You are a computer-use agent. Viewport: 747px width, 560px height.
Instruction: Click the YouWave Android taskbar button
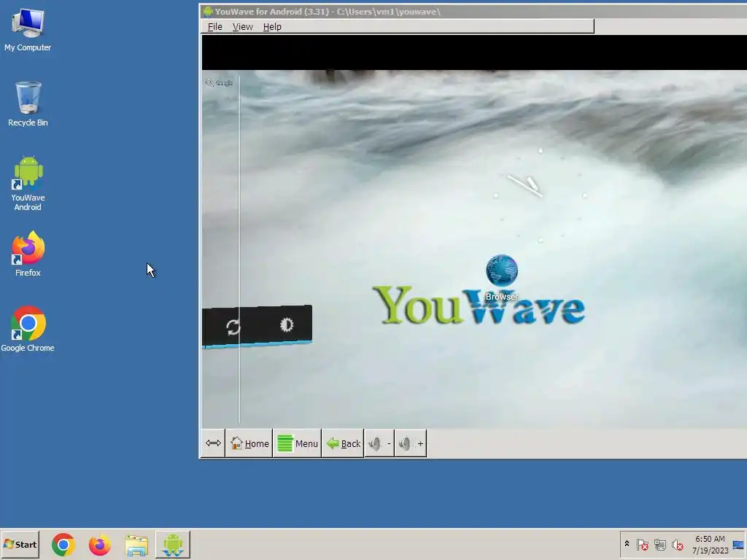[172, 544]
